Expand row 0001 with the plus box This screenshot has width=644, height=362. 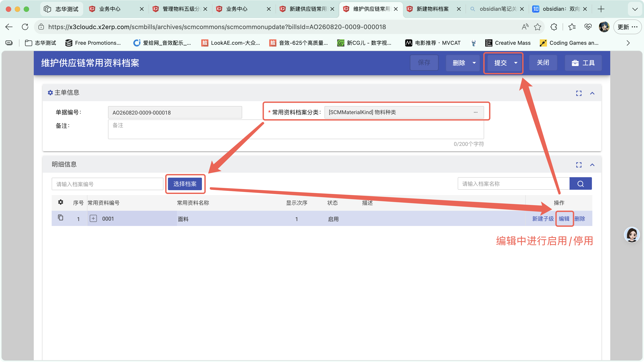pyautogui.click(x=93, y=219)
